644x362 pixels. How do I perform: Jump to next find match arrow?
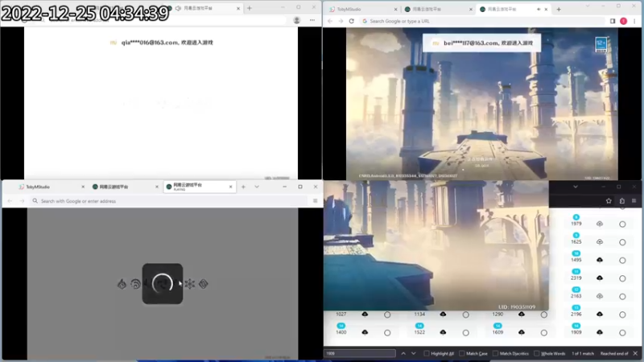pyautogui.click(x=414, y=353)
